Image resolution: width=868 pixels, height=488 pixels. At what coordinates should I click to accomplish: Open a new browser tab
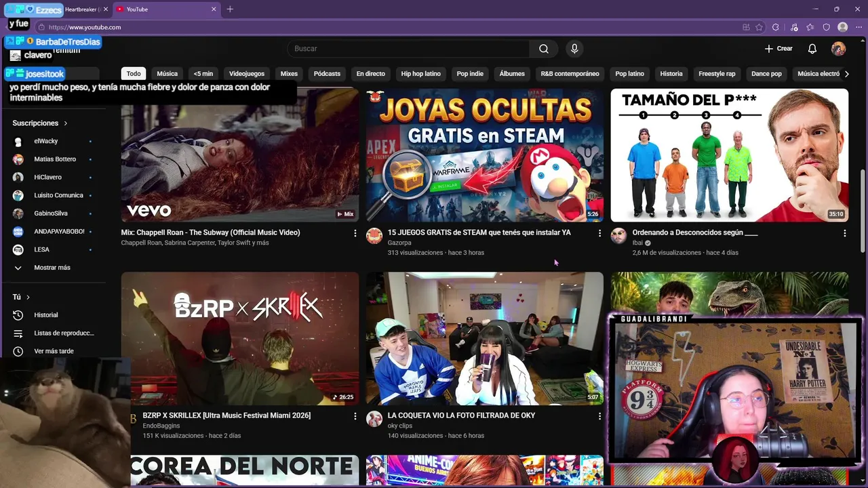coord(230,9)
